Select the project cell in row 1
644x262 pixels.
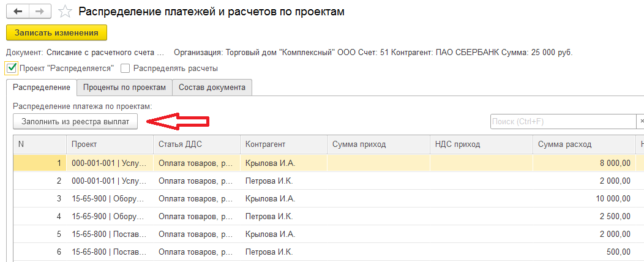tap(109, 163)
